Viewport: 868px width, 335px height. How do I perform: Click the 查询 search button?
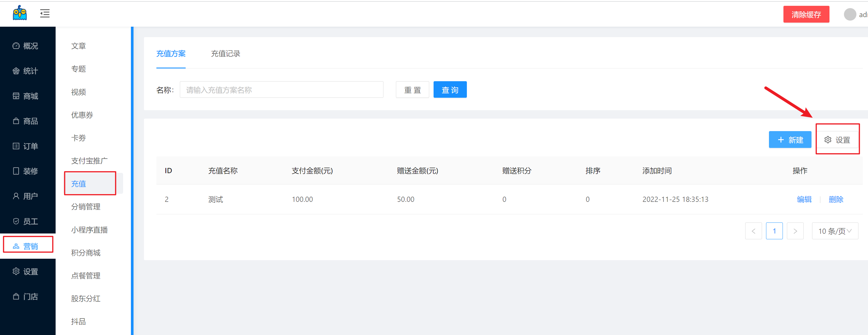click(449, 90)
